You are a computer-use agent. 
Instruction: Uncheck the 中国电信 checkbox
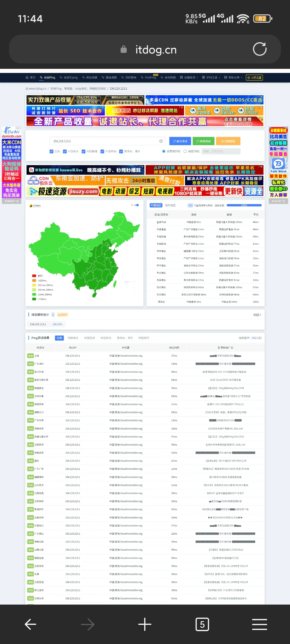pos(65,151)
